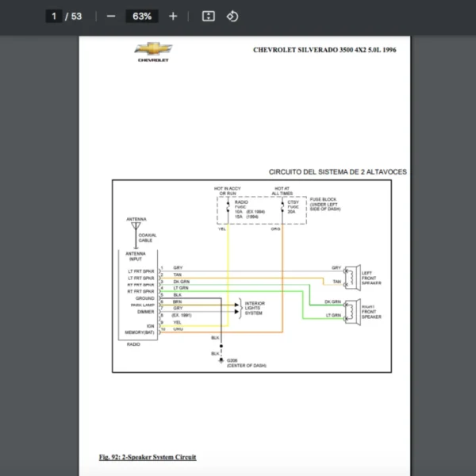
Task: Click the left front speaker symbol
Action: [351, 275]
